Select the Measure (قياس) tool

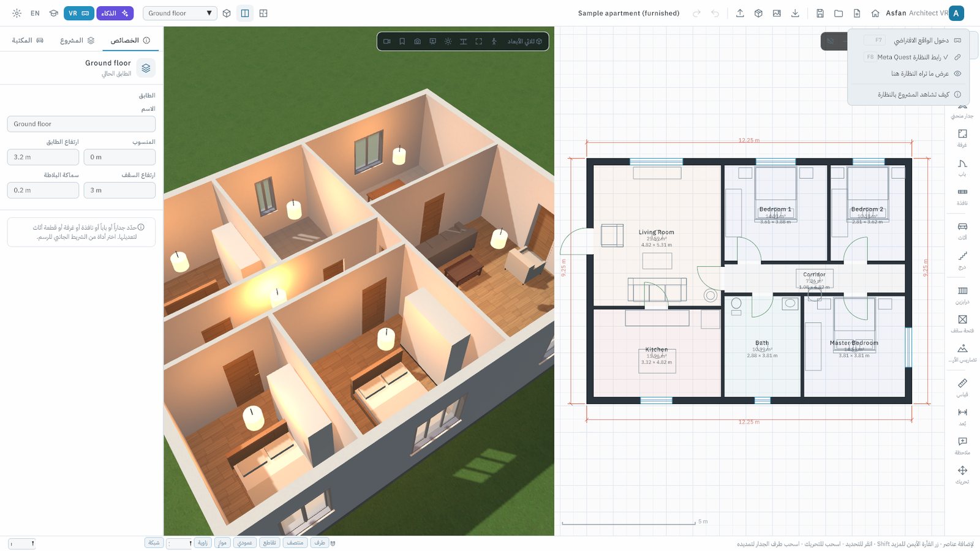[x=962, y=388]
